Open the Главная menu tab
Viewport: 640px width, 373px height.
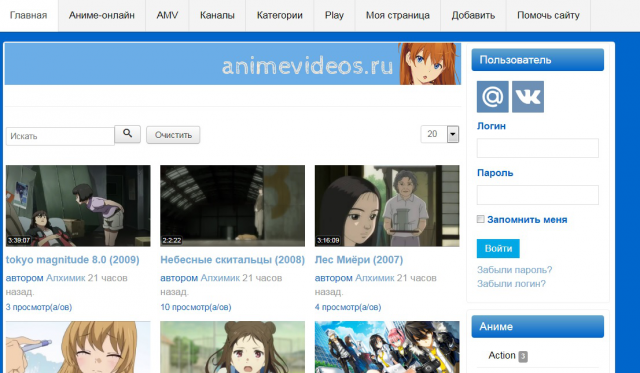[29, 16]
